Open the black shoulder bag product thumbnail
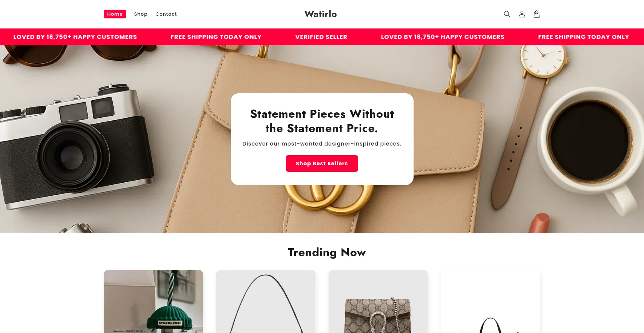This screenshot has width=644, height=333. 266,301
